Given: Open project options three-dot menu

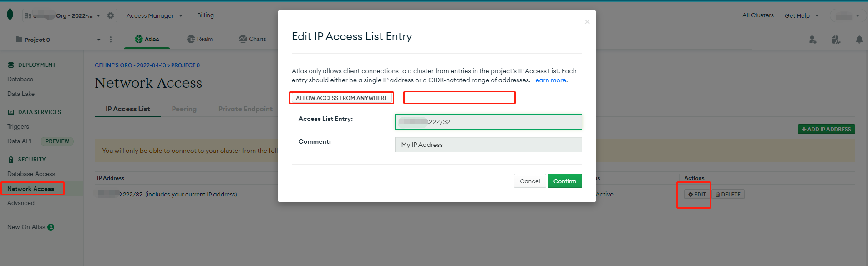Looking at the screenshot, I should [111, 40].
